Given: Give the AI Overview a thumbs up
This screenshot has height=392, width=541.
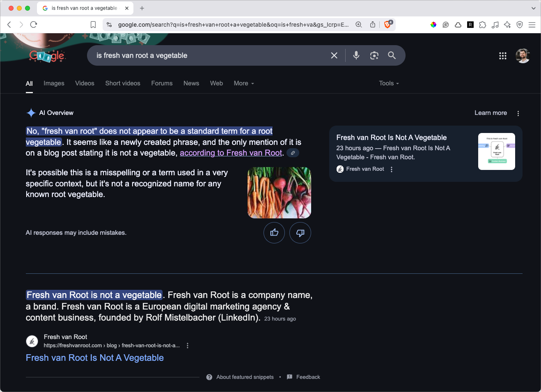Looking at the screenshot, I should pyautogui.click(x=274, y=233).
